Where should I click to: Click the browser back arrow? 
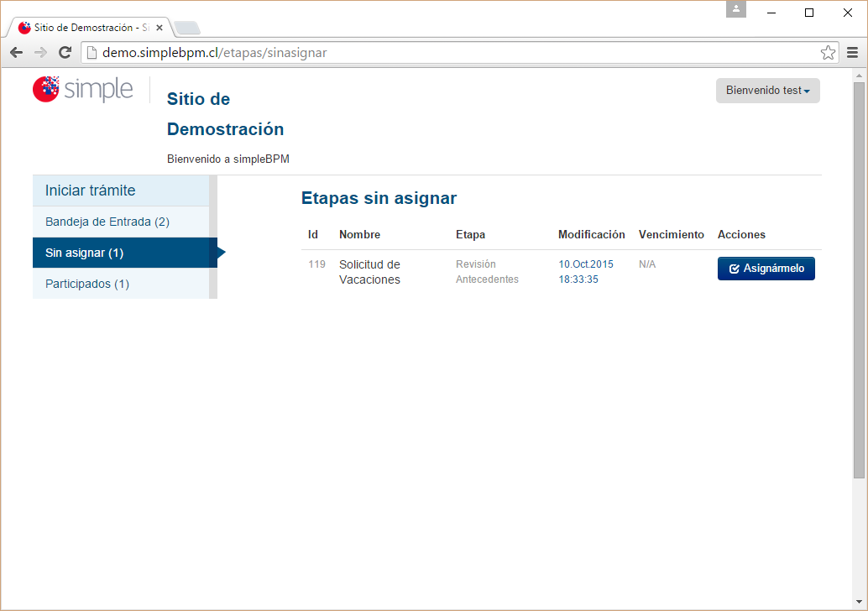pyautogui.click(x=17, y=53)
